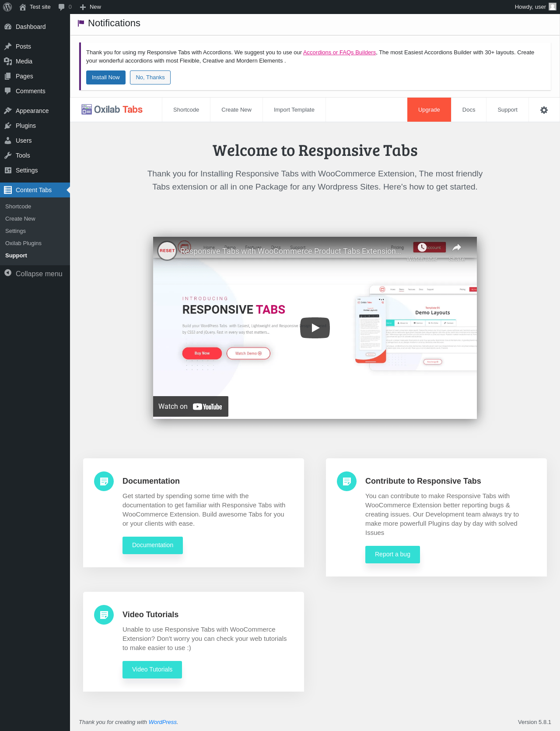The image size is (560, 731).
Task: Click the Notifications heading
Action: point(114,23)
